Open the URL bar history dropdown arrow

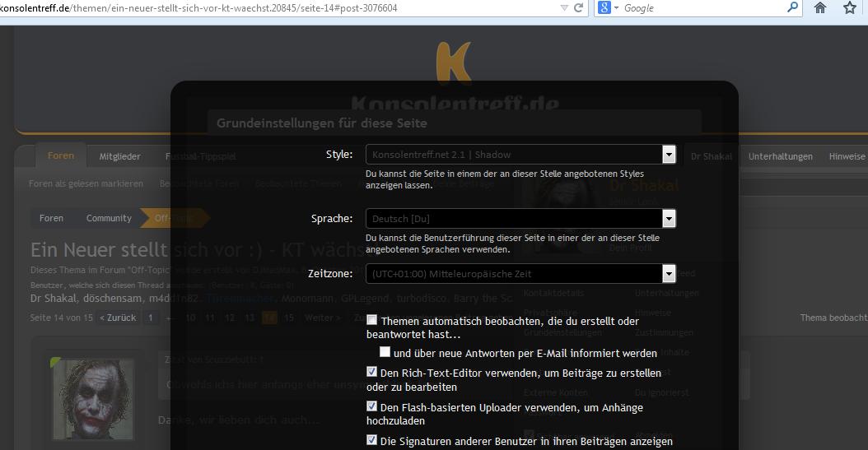(564, 7)
